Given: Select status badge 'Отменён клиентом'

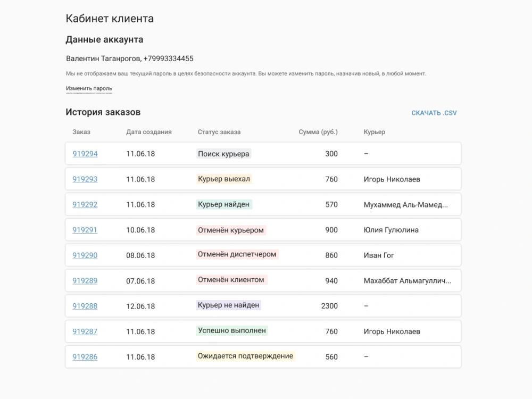Looking at the screenshot, I should pyautogui.click(x=231, y=280).
